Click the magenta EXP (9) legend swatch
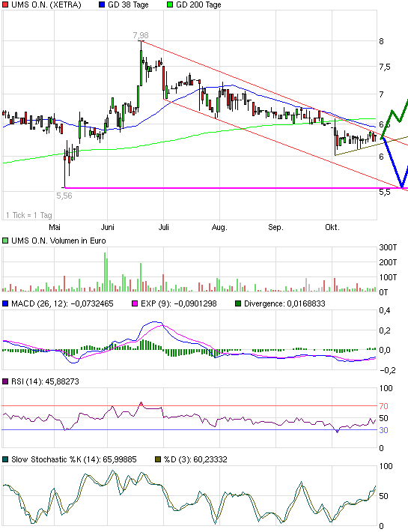The width and height of the screenshot is (408, 532). click(135, 303)
